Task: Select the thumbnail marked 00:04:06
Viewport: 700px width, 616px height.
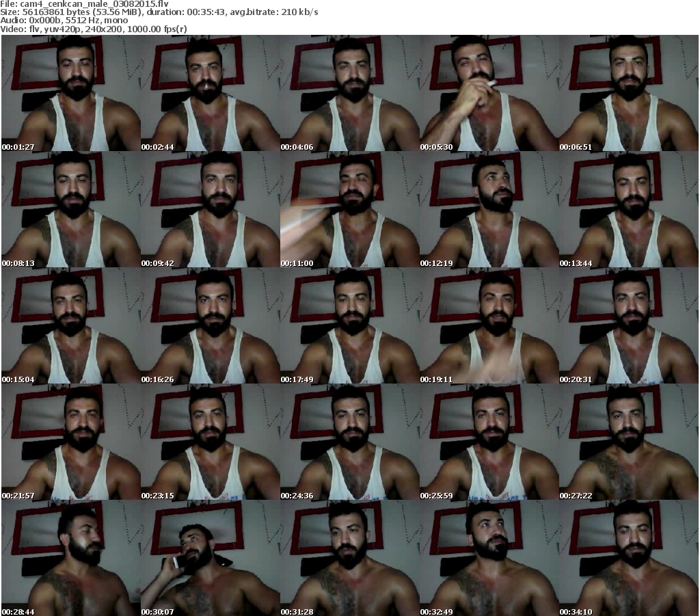Action: click(350, 93)
